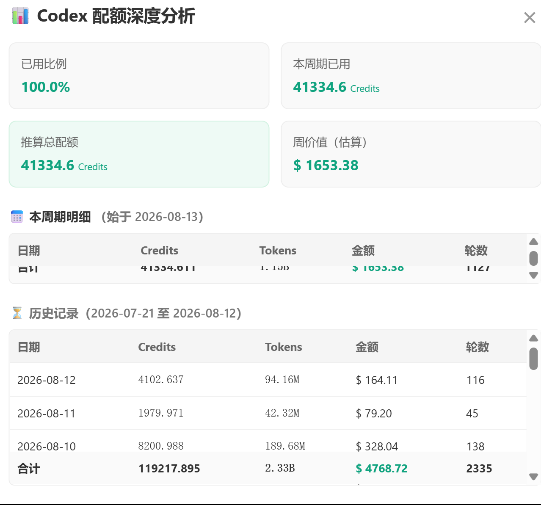541x505 pixels.
Task: Click the 历史记录 section heading
Action: click(x=53, y=314)
